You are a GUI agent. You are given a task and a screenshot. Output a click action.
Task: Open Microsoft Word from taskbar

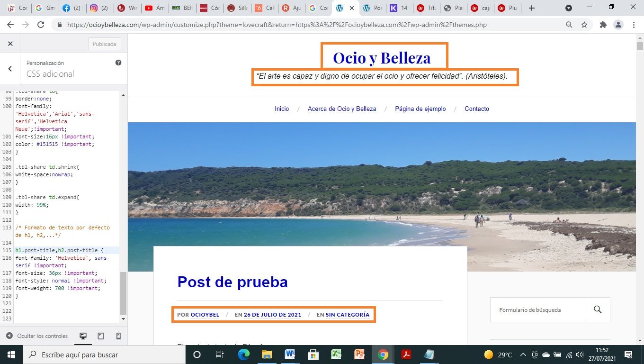coord(290,355)
